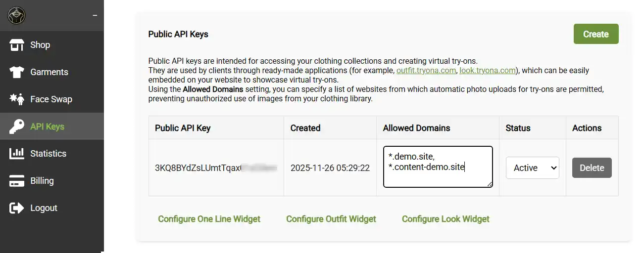Open Configure One Line Widget
The width and height of the screenshot is (644, 253).
point(209,219)
